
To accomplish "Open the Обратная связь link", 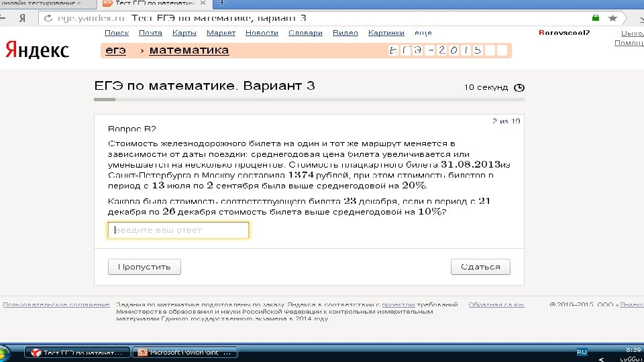I will click(x=496, y=304).
